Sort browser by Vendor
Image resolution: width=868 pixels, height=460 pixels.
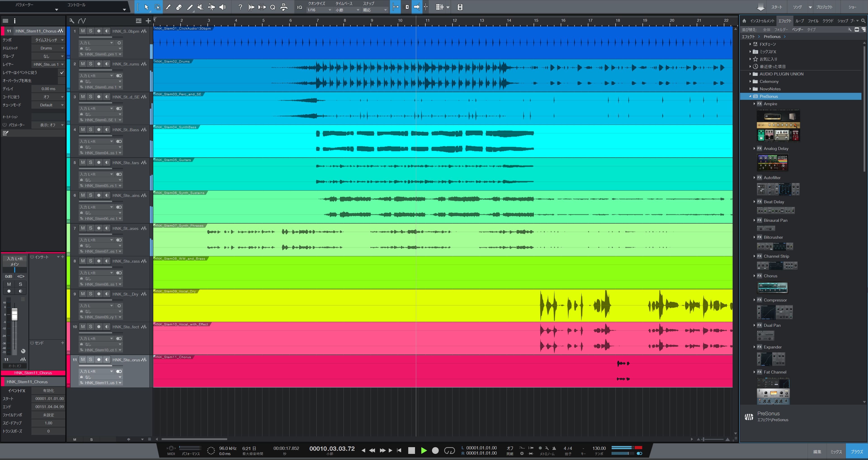(x=797, y=30)
